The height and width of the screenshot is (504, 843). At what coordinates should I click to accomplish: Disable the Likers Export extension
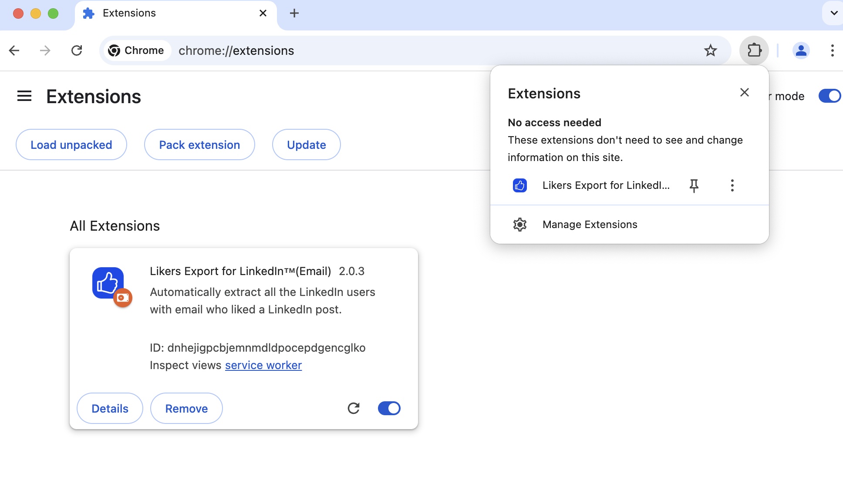coord(389,408)
